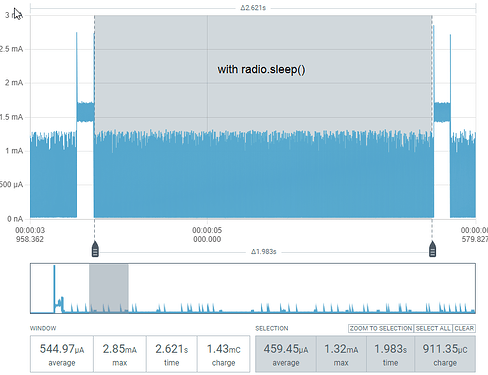Click the selection charge 911.35µC value
The height and width of the screenshot is (375, 488).
445,349
